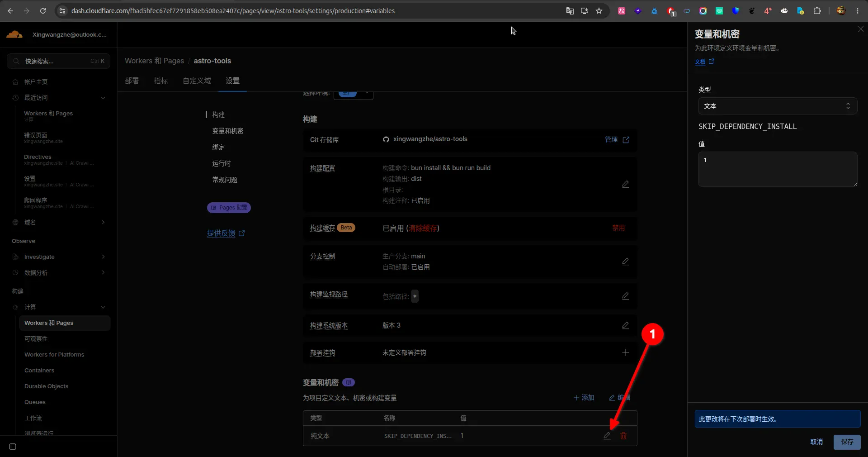868x457 pixels.
Task: Bookmark this page with the star icon
Action: tap(599, 11)
